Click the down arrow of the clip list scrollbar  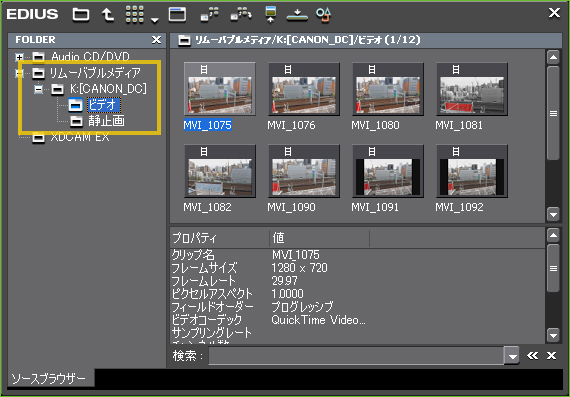point(553,214)
